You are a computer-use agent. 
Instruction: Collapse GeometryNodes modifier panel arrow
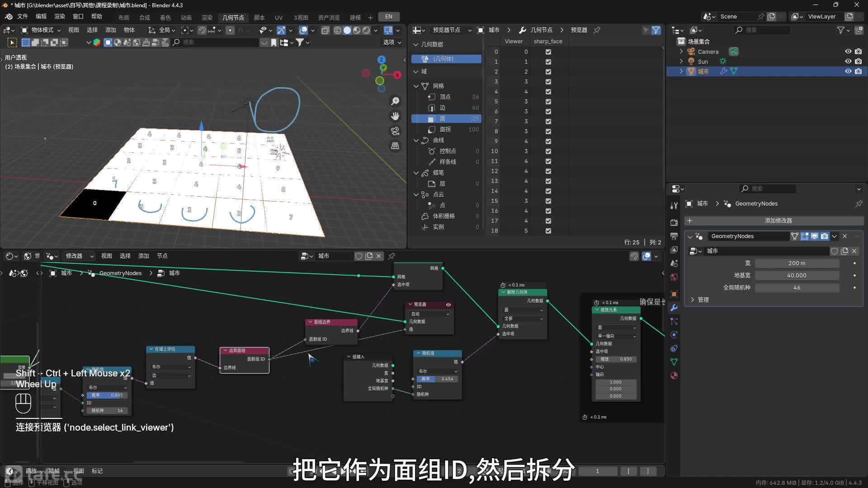click(690, 236)
